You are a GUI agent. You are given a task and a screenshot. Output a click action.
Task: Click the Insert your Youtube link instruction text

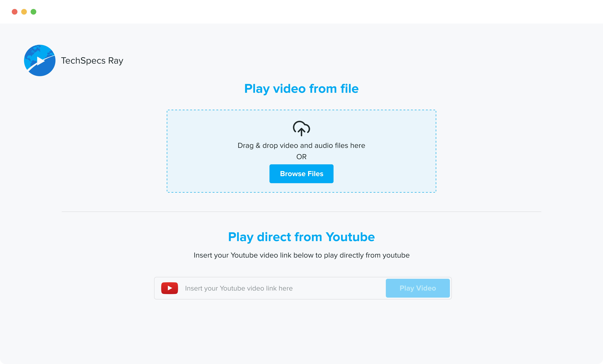301,255
